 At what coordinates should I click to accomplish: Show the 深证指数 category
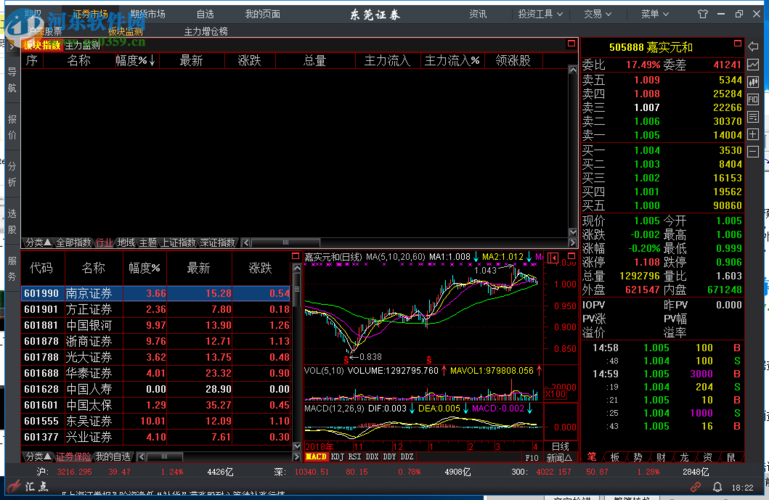coord(218,243)
